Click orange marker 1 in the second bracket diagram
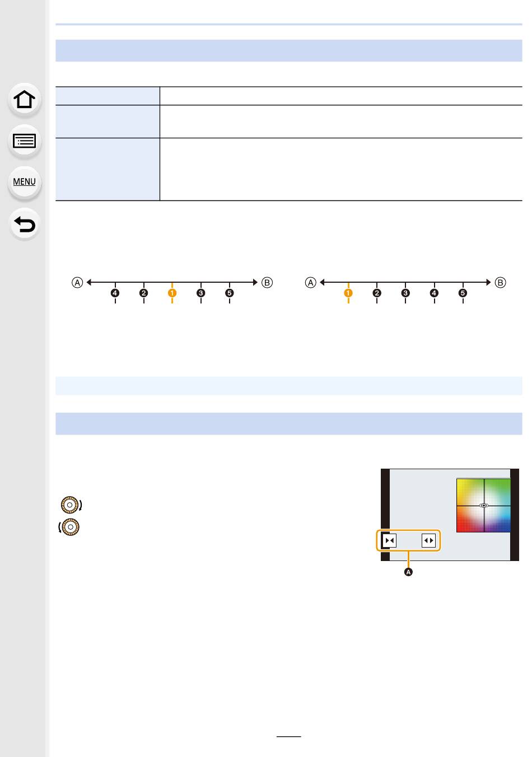Viewport: 532px width, 757px height. 348,293
